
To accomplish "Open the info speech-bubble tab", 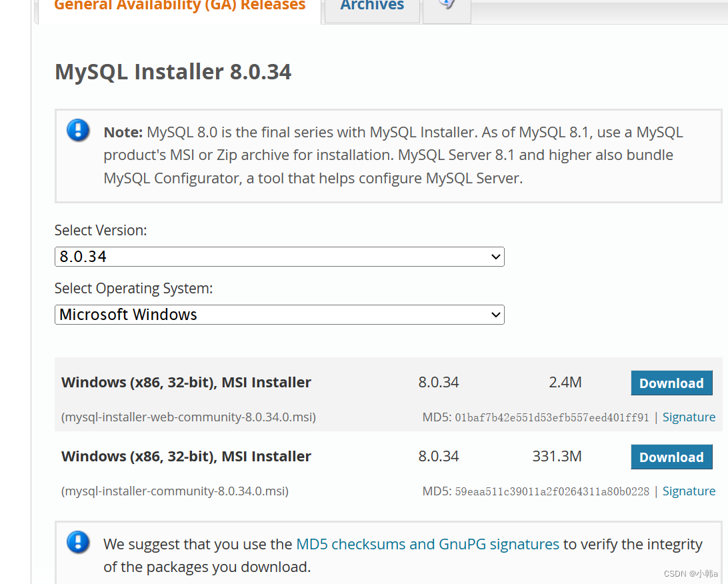I will (447, 7).
